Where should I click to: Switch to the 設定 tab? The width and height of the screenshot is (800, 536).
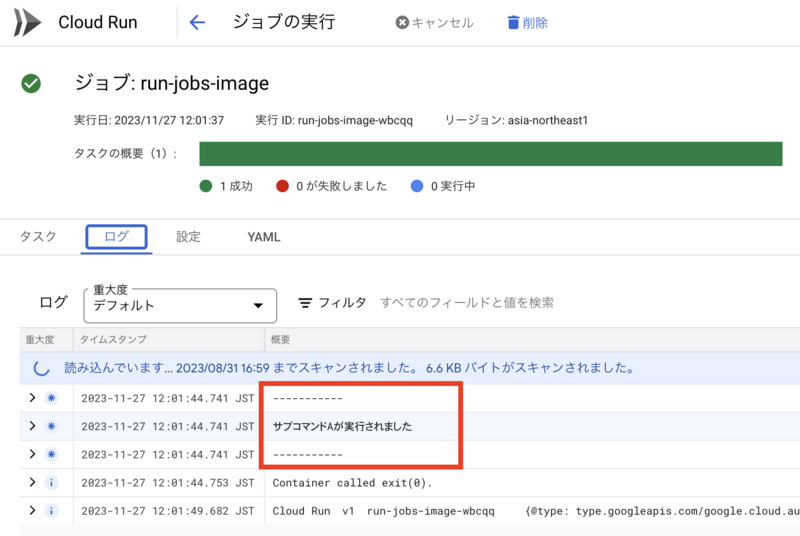pos(188,237)
